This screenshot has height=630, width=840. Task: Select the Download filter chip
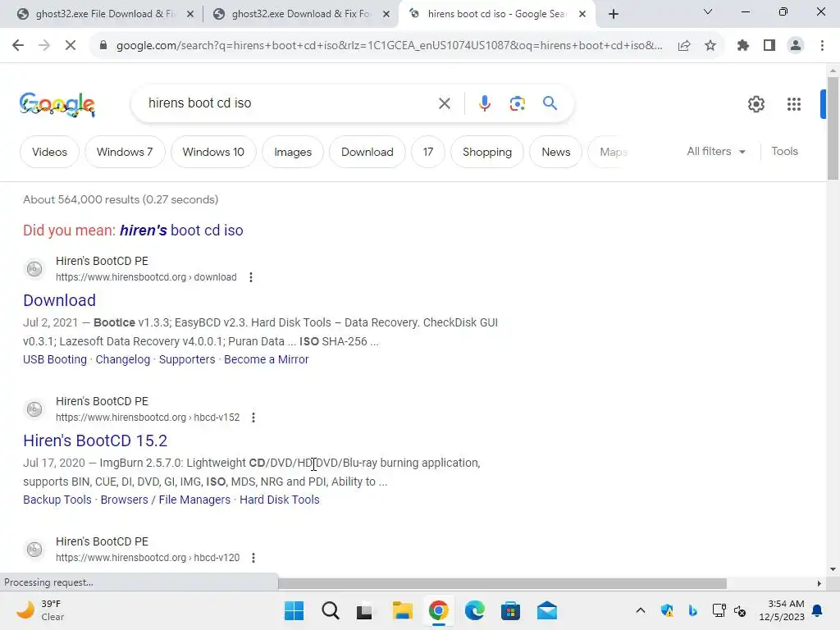pos(367,152)
